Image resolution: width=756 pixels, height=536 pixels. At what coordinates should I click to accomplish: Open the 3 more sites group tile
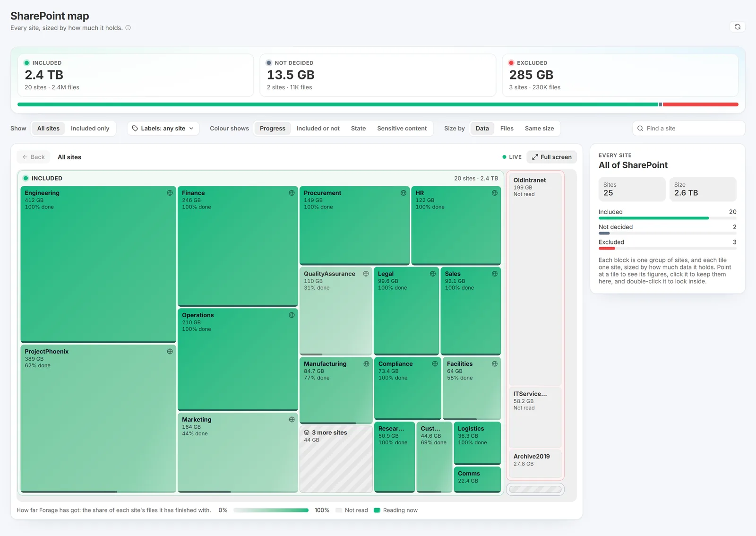click(336, 459)
